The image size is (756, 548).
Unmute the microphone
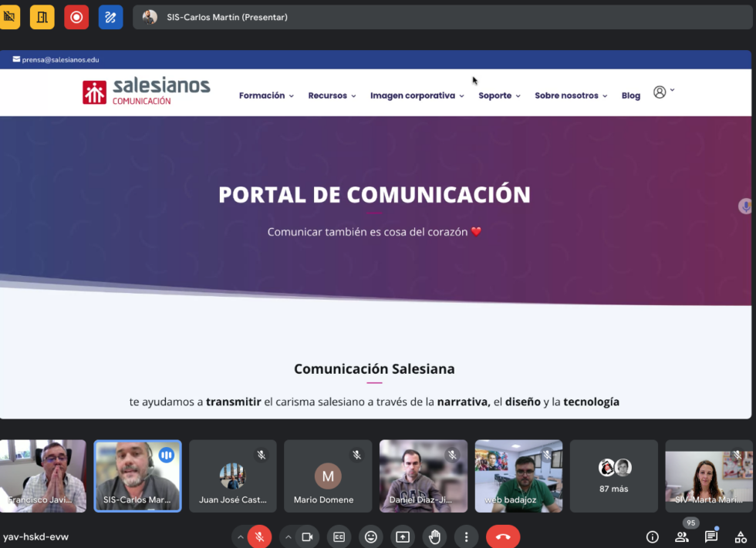(260, 536)
